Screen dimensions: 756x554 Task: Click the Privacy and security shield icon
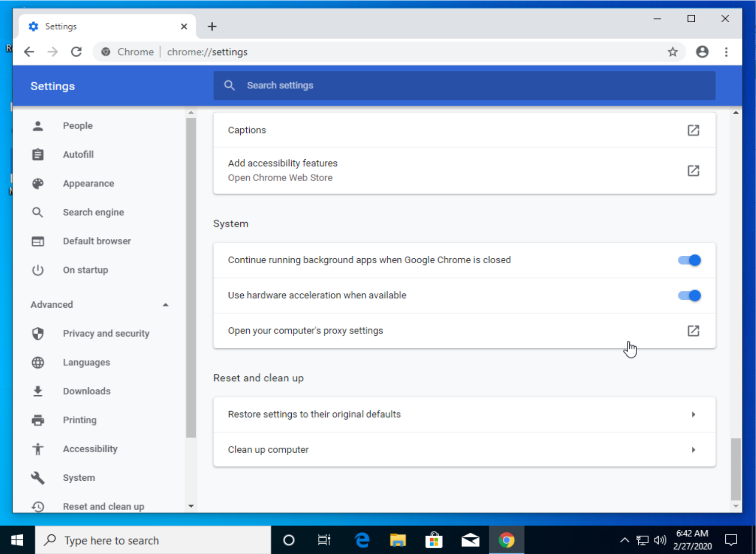click(x=38, y=333)
